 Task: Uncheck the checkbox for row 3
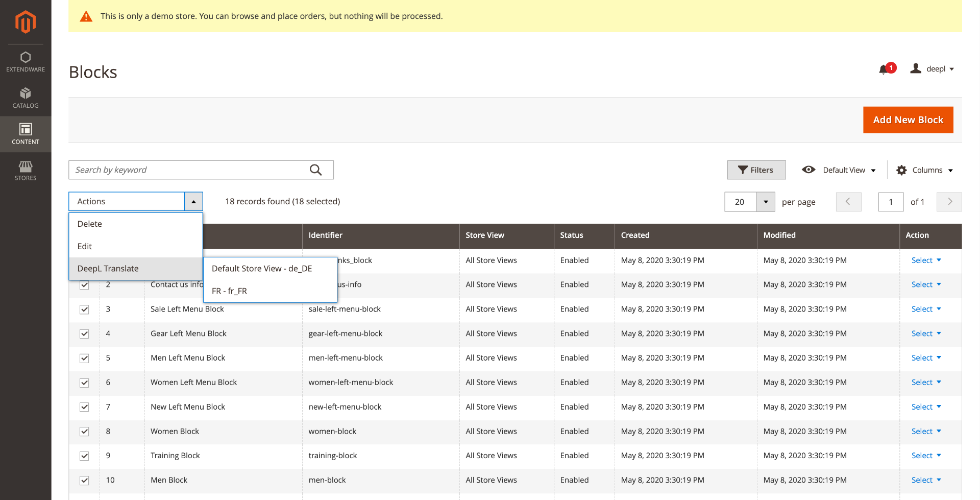[84, 309]
